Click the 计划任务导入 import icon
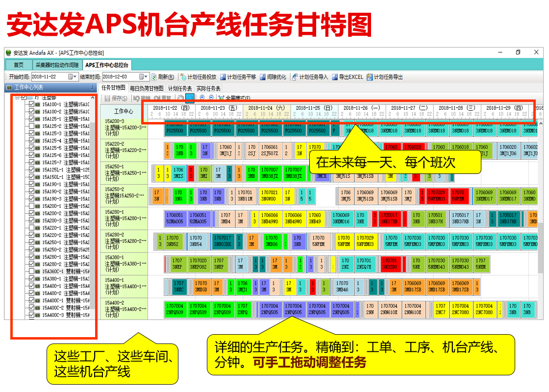549x392 pixels. tap(295, 77)
